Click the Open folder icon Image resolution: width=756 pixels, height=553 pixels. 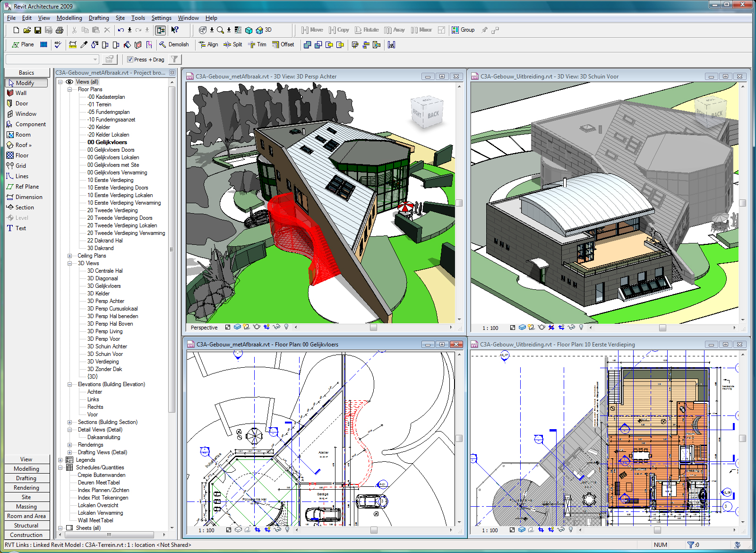(27, 30)
